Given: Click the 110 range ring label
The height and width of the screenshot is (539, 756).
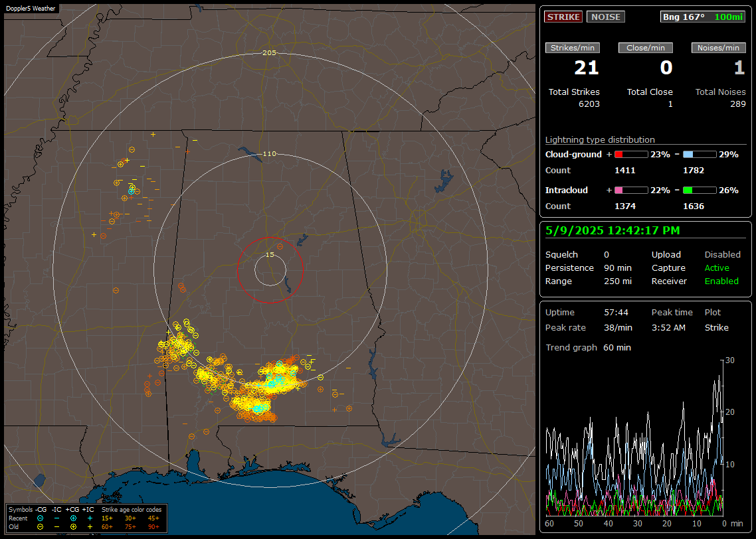Looking at the screenshot, I should coord(269,154).
